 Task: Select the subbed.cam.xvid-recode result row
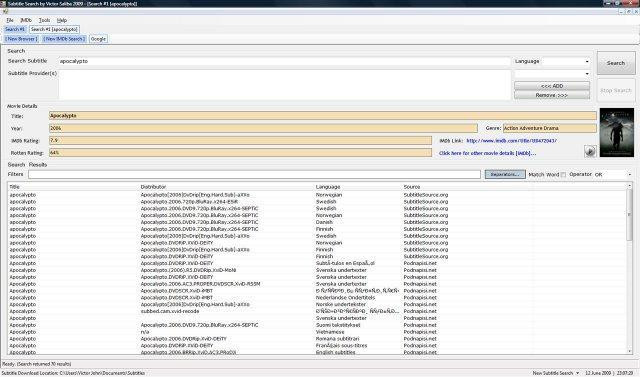point(317,311)
